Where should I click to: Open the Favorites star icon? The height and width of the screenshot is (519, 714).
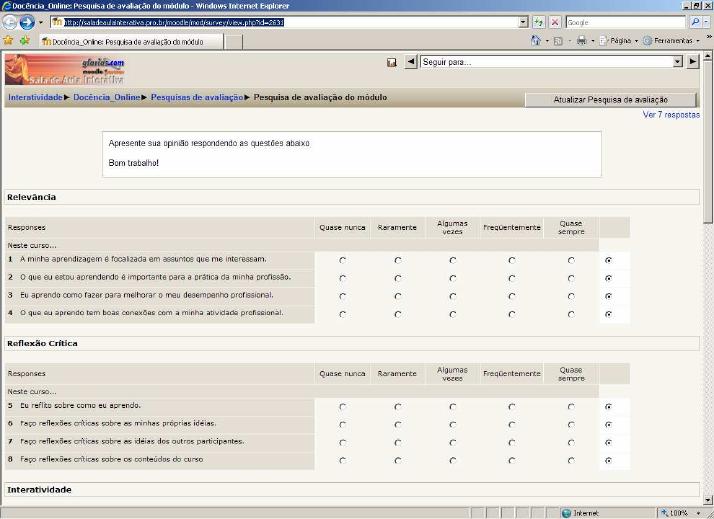[x=8, y=41]
